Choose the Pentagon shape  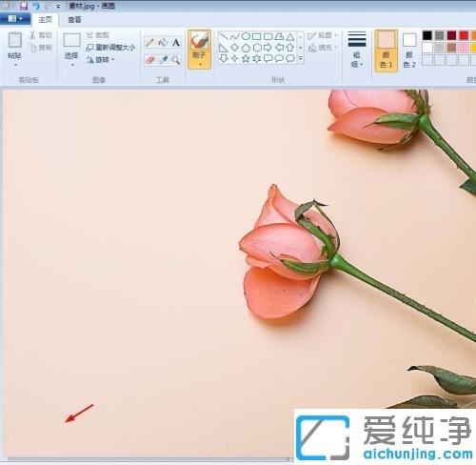[x=246, y=48]
